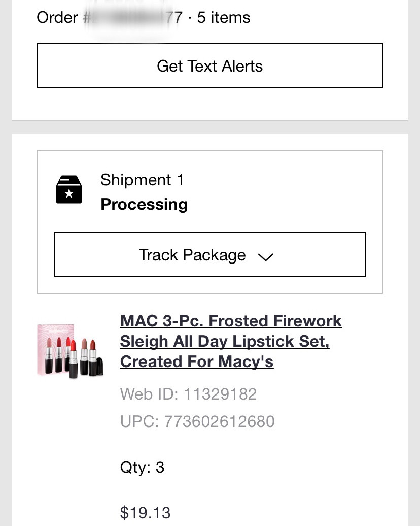Click the $19.13 item price
Image resolution: width=420 pixels, height=526 pixels.
click(145, 512)
